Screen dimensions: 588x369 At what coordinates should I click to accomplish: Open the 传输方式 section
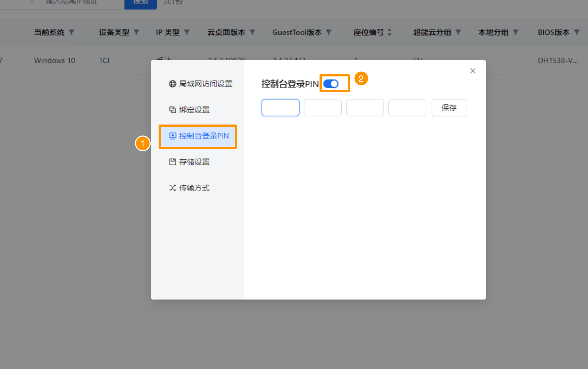[x=194, y=188]
